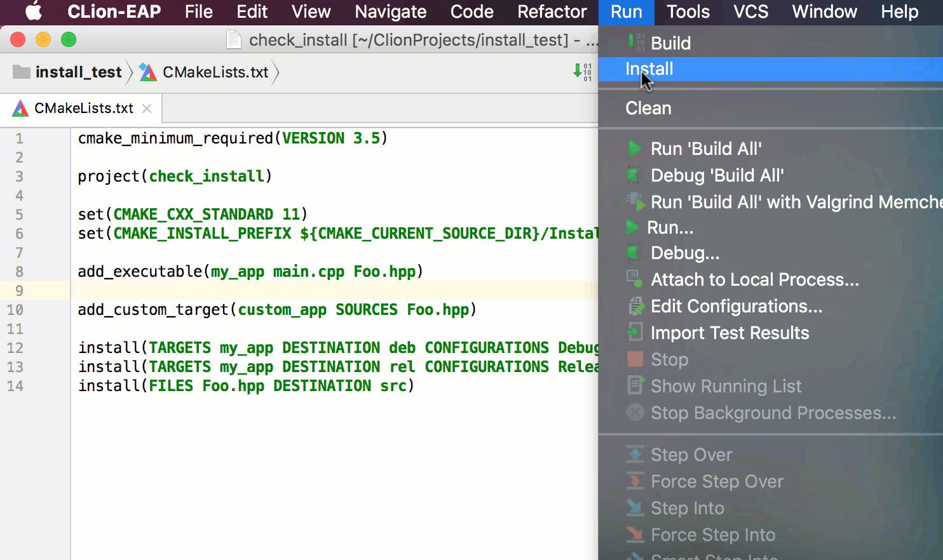
Task: Click the Force Step Over icon
Action: (x=635, y=481)
